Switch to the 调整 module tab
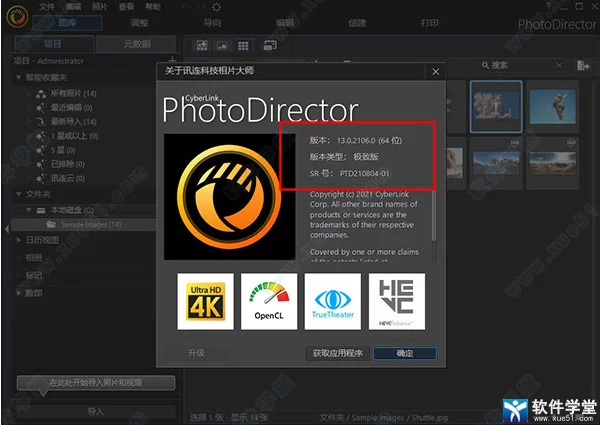600x425 pixels. coord(139,23)
